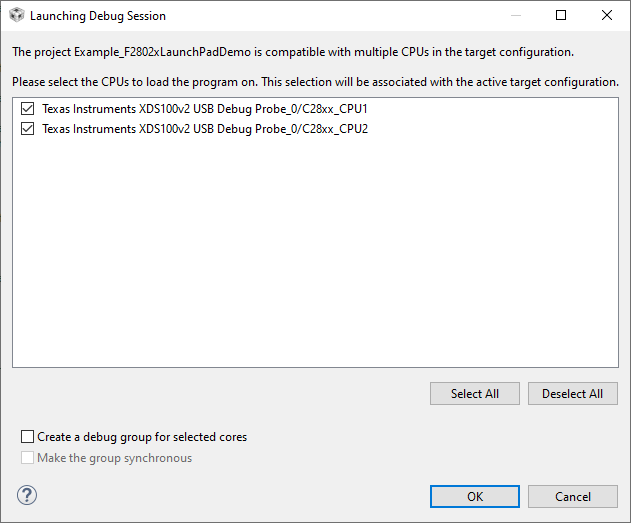This screenshot has height=523, width=631.
Task: Open the help question mark icon
Action: (x=27, y=495)
